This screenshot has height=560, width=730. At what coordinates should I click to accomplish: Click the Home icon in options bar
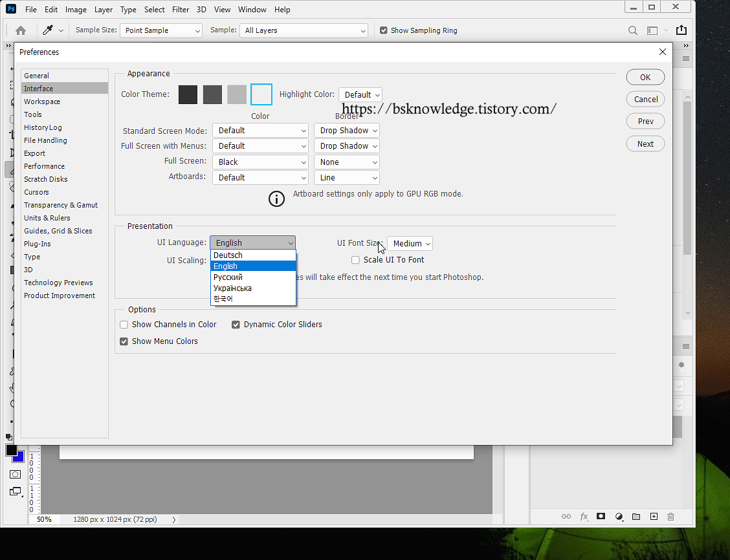point(21,30)
